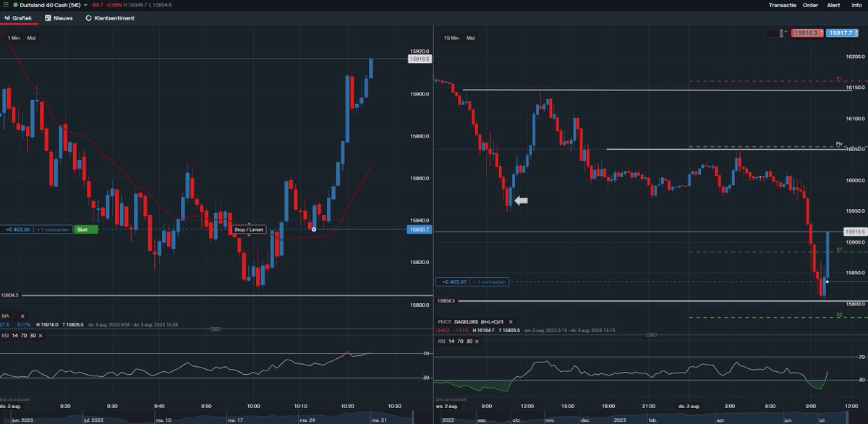Viewport: 868px width, 424px height.
Task: Click the S1 pivot label
Action: pos(839,249)
